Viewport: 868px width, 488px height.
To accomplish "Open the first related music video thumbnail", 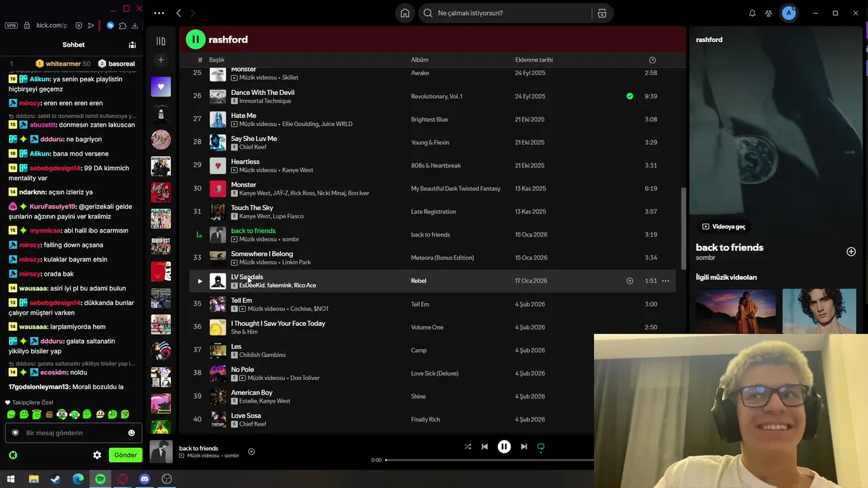I will pos(735,312).
